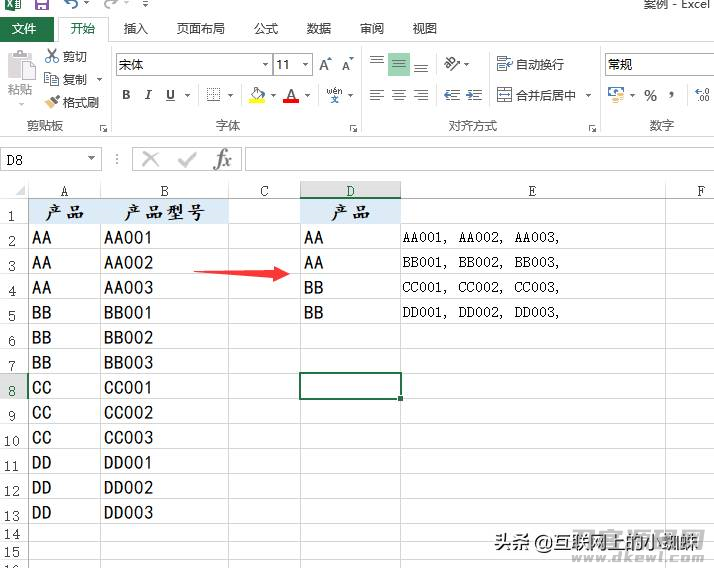The image size is (714, 568).
Task: Increase font size with the large A icon
Action: tap(325, 65)
